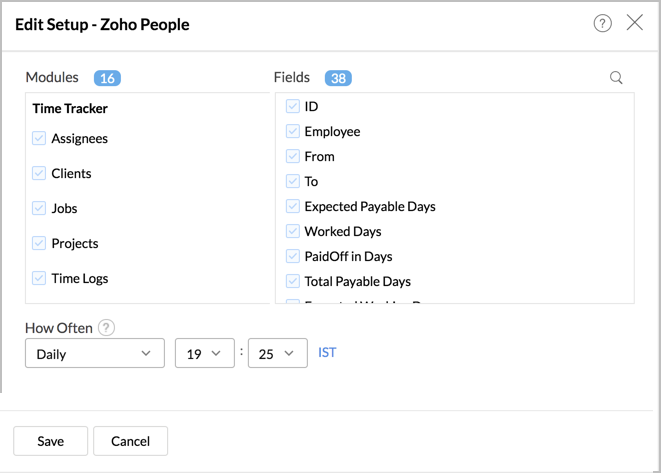Image resolution: width=661 pixels, height=473 pixels.
Task: Uncheck the Employee field
Action: pyautogui.click(x=293, y=131)
